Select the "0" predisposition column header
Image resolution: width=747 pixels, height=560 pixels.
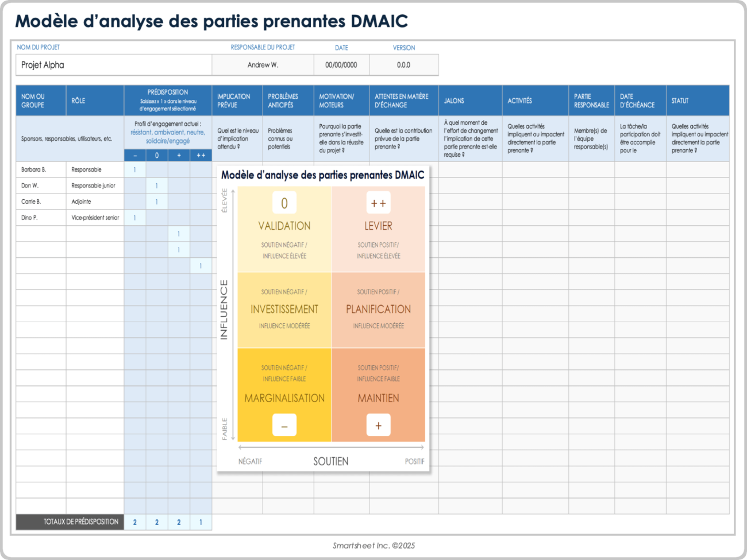(x=157, y=155)
